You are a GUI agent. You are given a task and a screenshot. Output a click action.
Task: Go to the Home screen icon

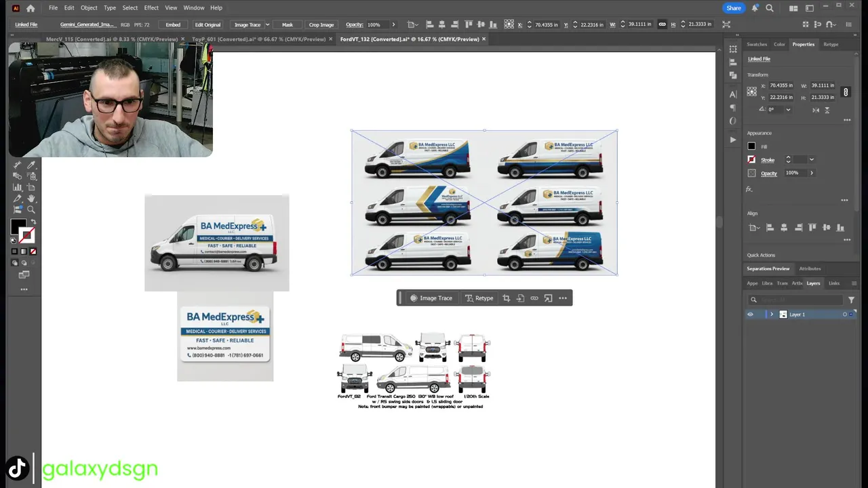pos(31,8)
